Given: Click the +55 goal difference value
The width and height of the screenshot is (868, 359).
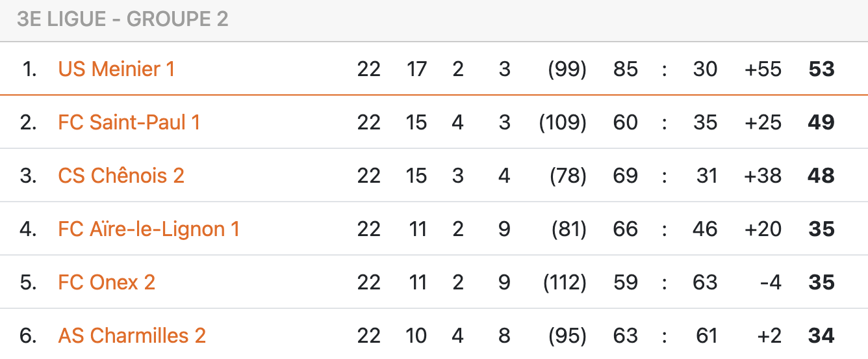Looking at the screenshot, I should [x=763, y=69].
